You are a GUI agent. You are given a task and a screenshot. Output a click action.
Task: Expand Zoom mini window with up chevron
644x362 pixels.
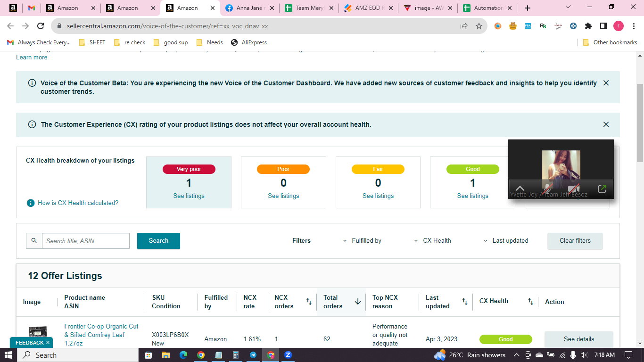pos(520,189)
